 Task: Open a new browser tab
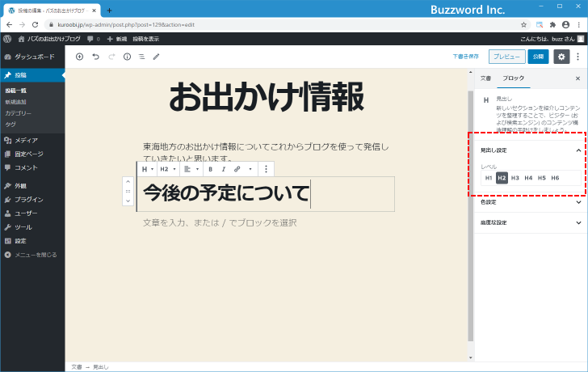[x=109, y=11]
